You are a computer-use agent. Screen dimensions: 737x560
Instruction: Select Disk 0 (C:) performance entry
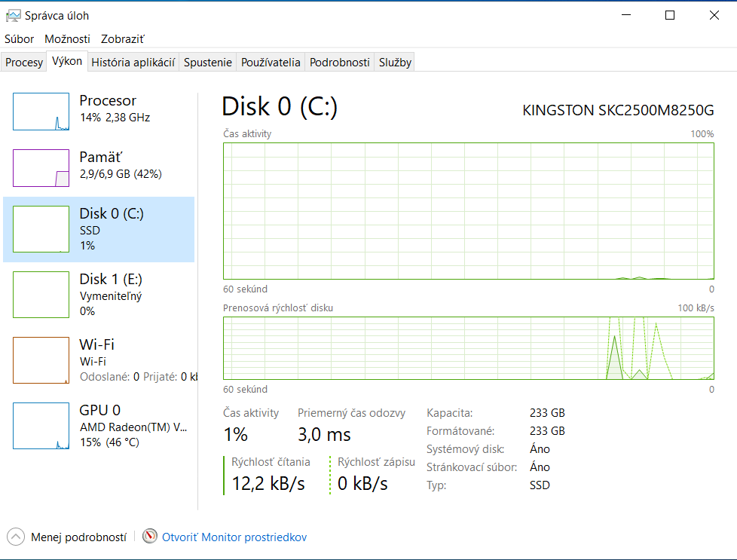click(99, 229)
